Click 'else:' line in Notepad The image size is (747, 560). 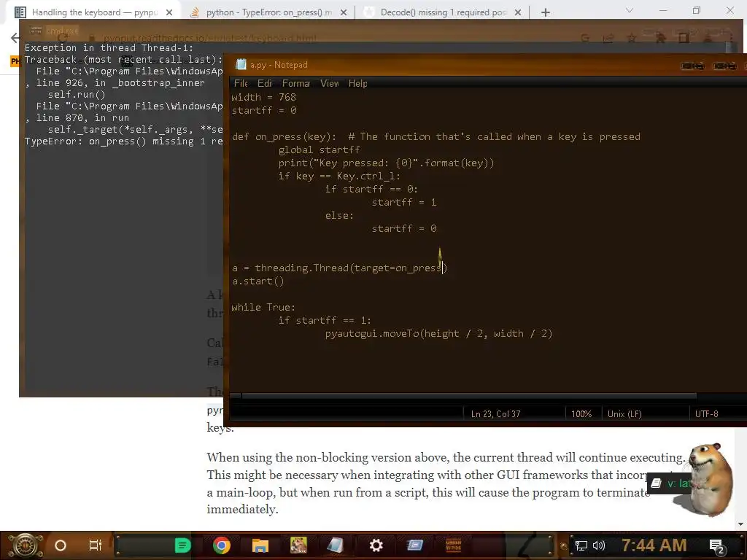coord(339,216)
